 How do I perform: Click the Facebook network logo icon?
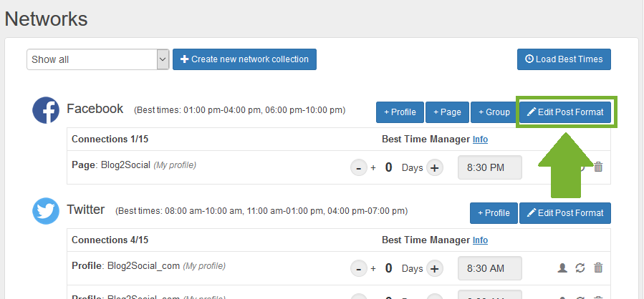click(x=46, y=110)
